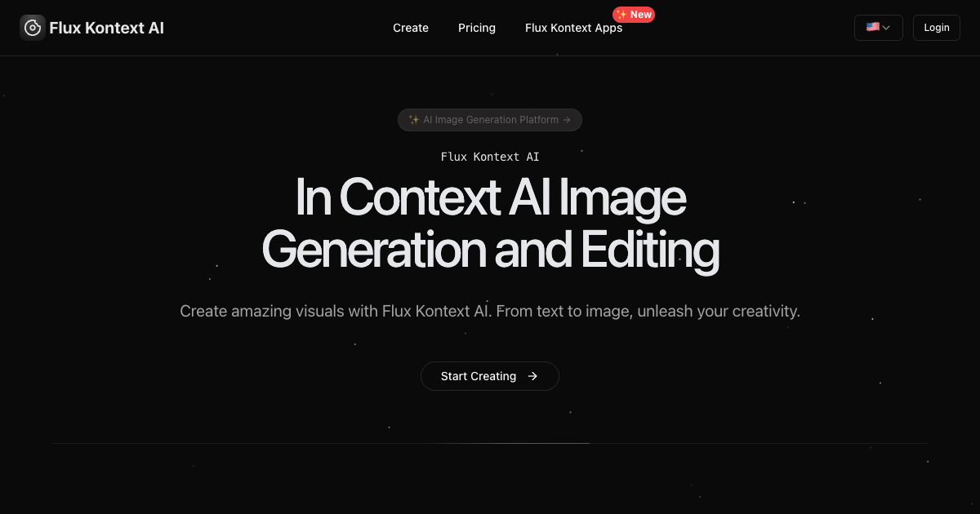The width and height of the screenshot is (980, 514).
Task: Open Pricing from the top navigation
Action: click(x=477, y=28)
